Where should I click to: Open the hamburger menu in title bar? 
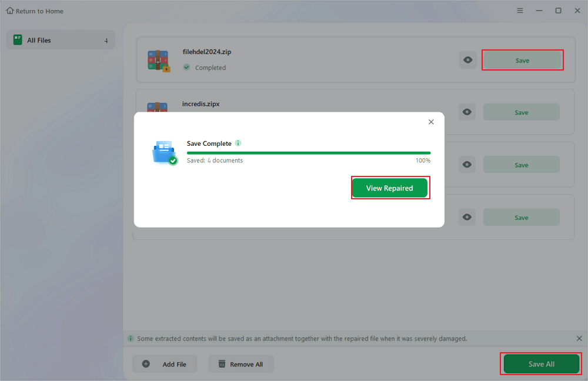click(520, 11)
